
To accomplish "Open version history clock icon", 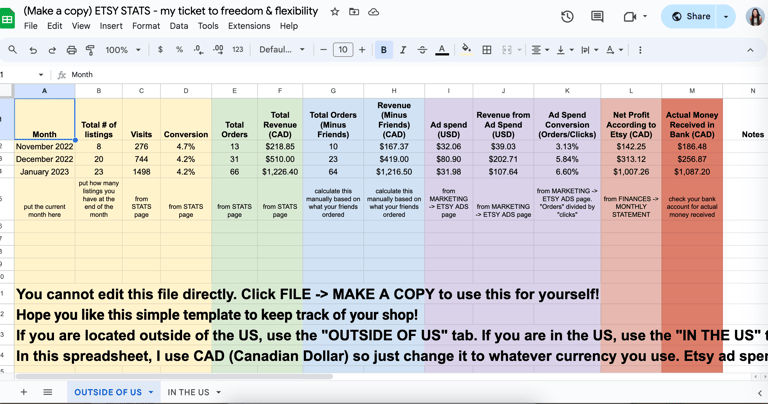I will pyautogui.click(x=567, y=17).
